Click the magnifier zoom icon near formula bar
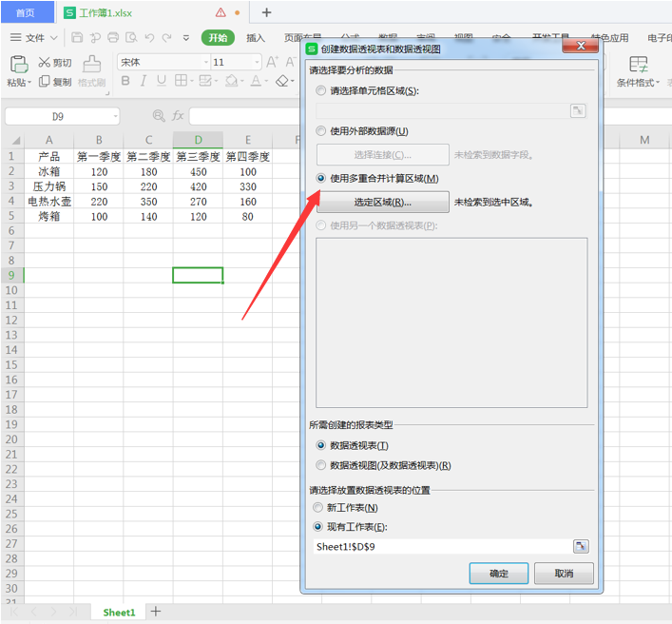This screenshot has height=624, width=672. [x=159, y=115]
